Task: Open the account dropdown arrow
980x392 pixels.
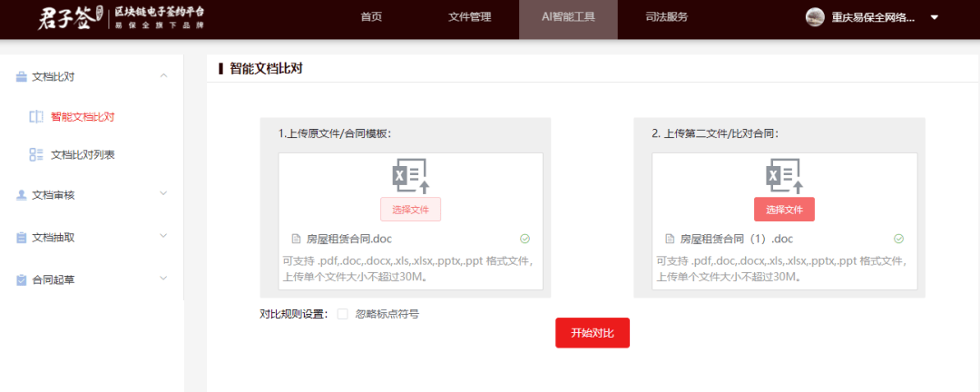Action: coord(935,18)
